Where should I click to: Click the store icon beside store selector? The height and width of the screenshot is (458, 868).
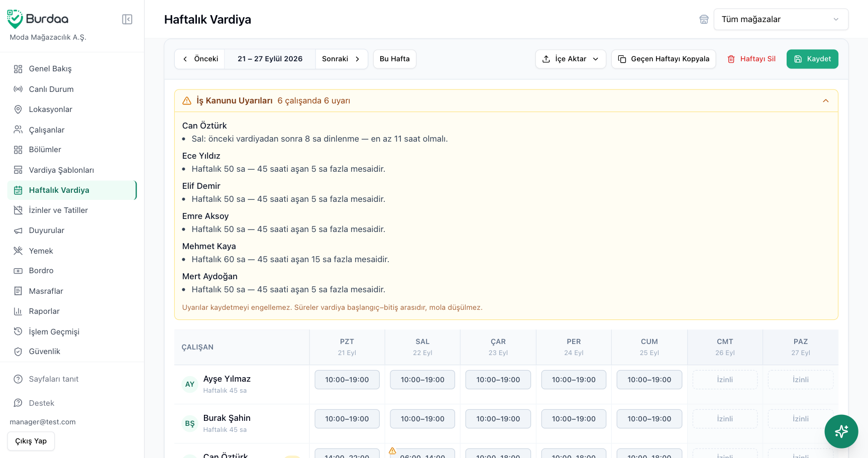[x=704, y=19]
